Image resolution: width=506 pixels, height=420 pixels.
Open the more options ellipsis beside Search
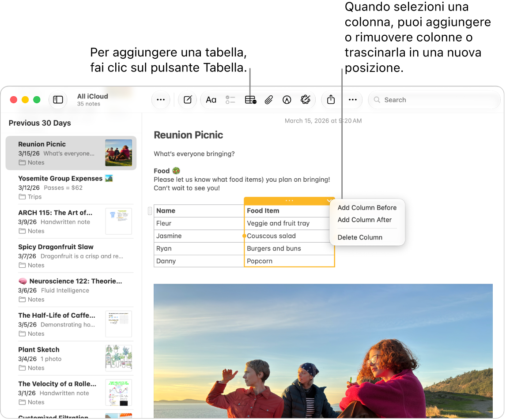(353, 100)
